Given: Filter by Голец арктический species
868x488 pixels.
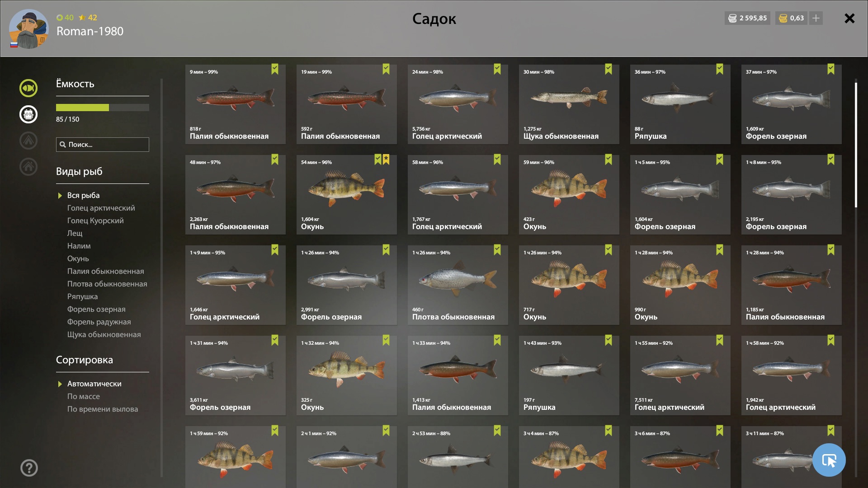Looking at the screenshot, I should (x=101, y=208).
